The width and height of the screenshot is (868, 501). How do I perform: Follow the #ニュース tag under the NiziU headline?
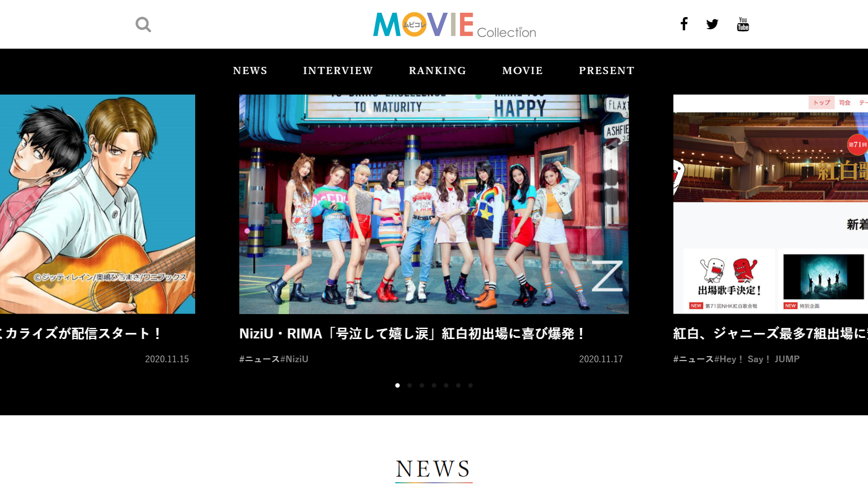pyautogui.click(x=260, y=359)
